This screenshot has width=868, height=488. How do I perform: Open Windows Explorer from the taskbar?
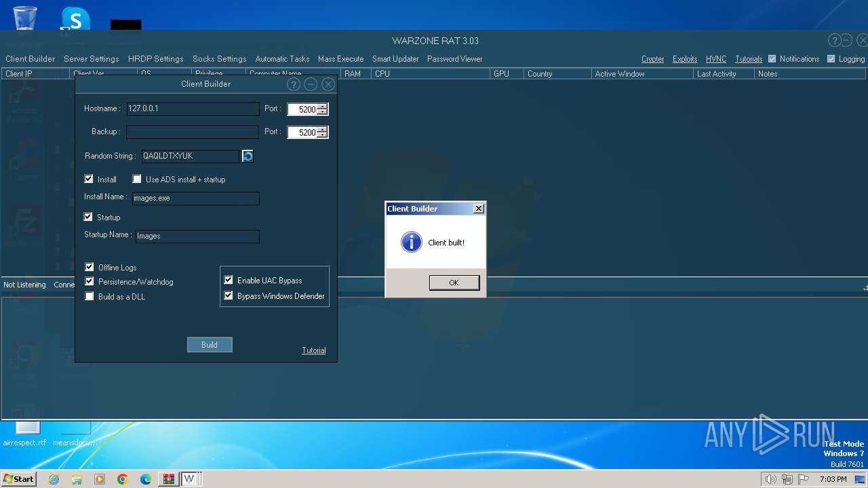(x=77, y=479)
